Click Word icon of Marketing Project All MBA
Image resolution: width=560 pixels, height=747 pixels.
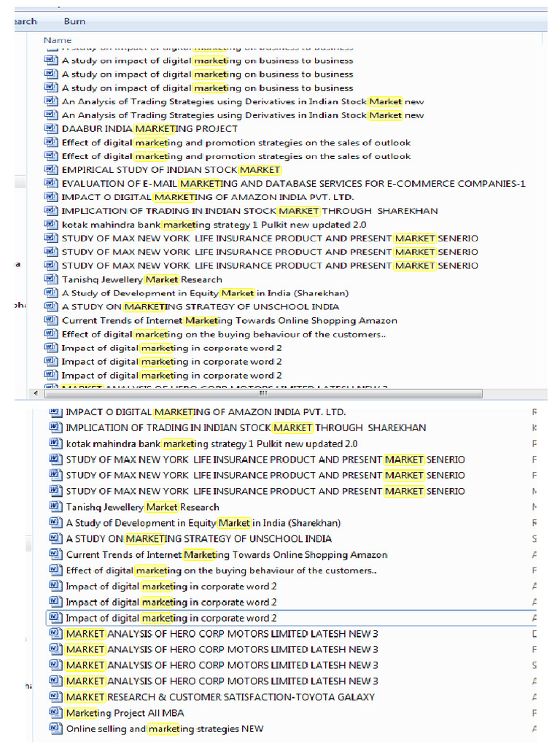point(55,712)
